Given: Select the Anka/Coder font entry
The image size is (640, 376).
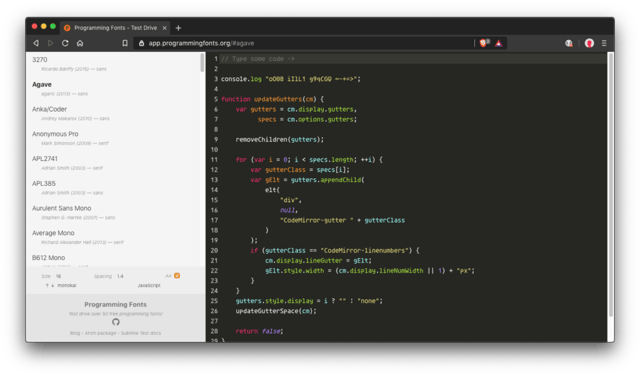Looking at the screenshot, I should pyautogui.click(x=49, y=109).
